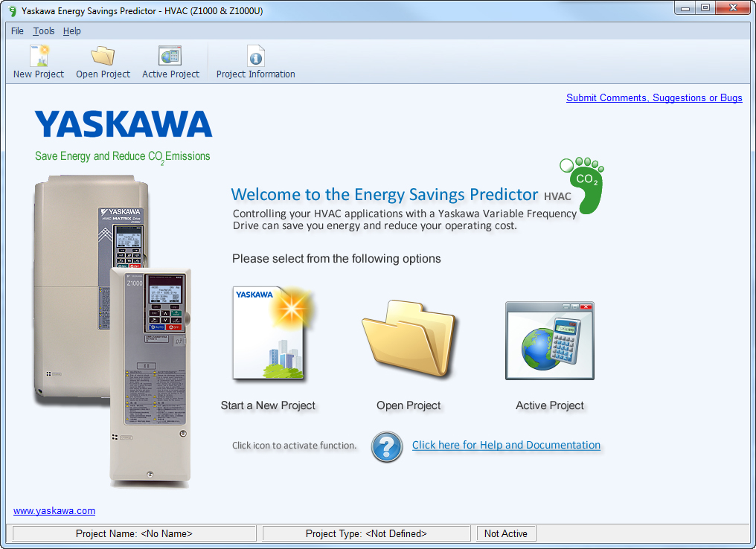Click the Project Type status bar field
The height and width of the screenshot is (549, 756).
coord(366,533)
